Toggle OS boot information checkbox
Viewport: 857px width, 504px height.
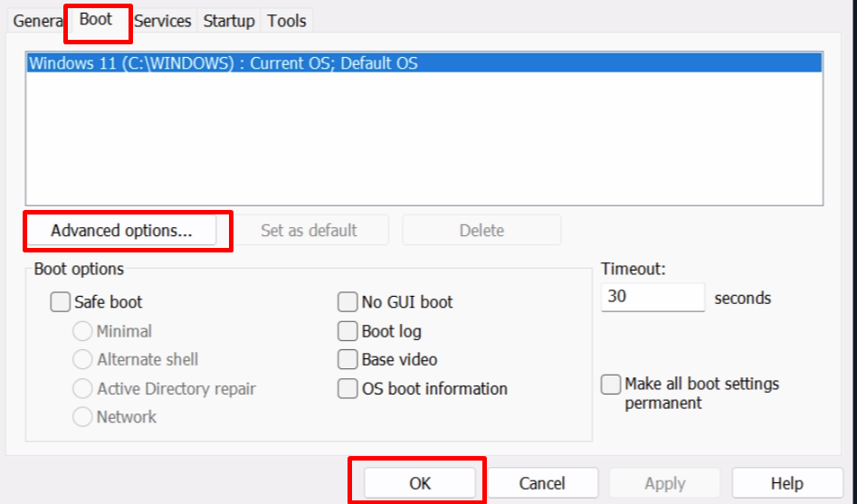click(348, 389)
